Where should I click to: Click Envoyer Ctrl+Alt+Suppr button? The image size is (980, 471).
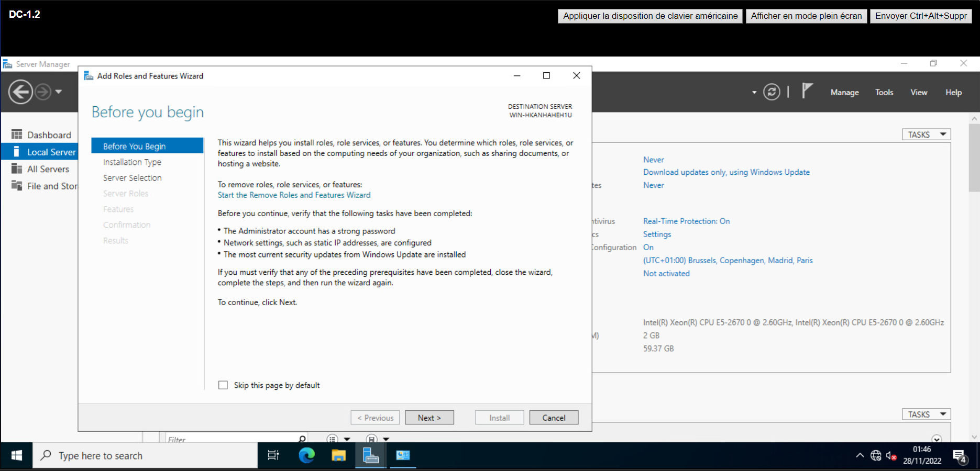tap(921, 16)
